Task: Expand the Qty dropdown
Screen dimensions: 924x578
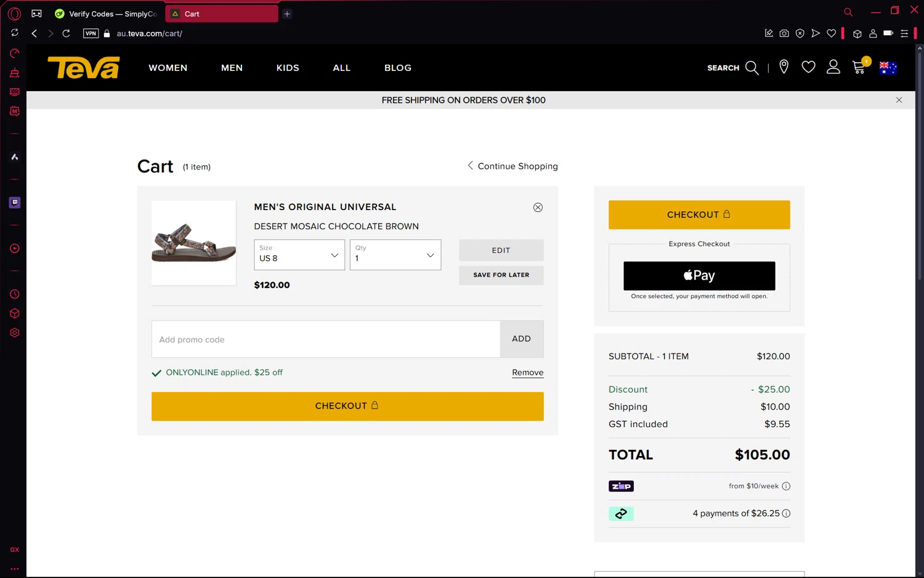Action: (395, 254)
